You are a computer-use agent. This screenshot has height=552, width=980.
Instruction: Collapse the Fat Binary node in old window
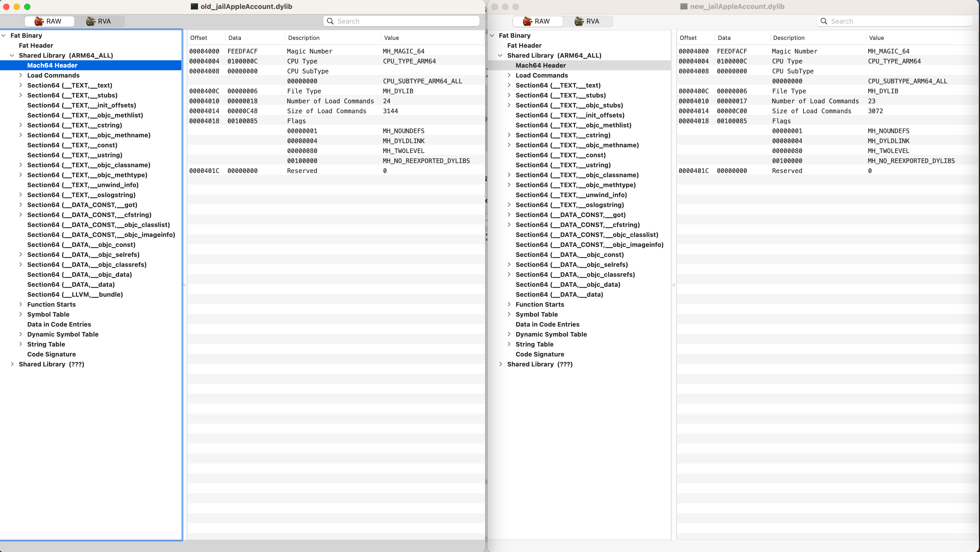coord(3,35)
